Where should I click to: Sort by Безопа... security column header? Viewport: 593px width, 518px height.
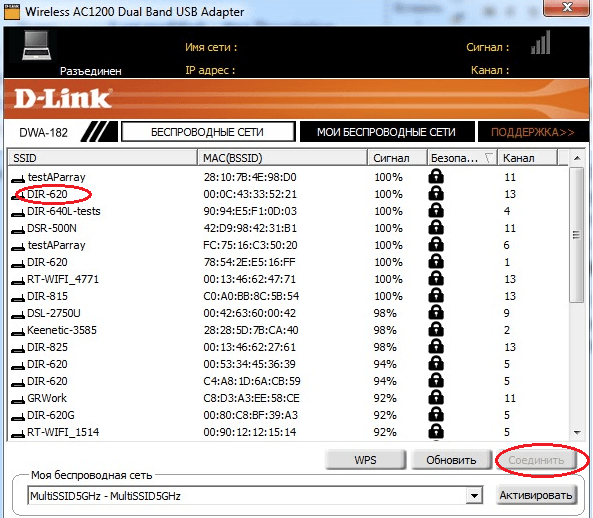click(x=462, y=158)
